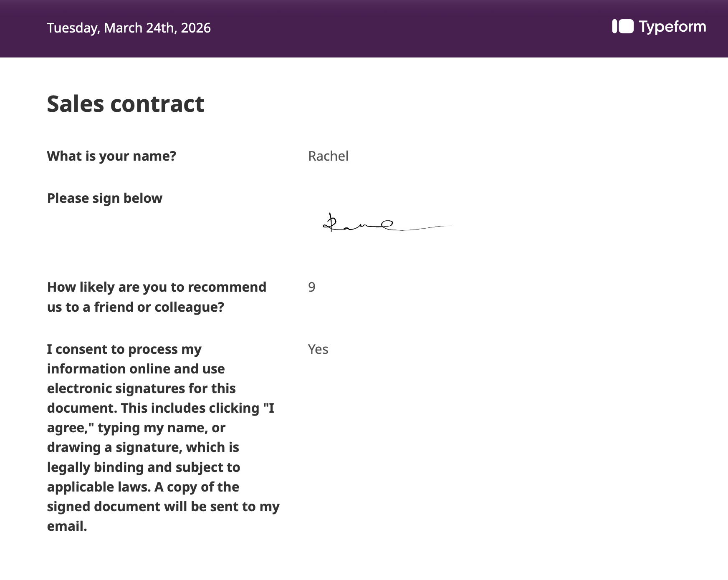Click "legally binding and subject to" line
Image resolution: width=728 pixels, height=580 pixels.
[x=143, y=467]
